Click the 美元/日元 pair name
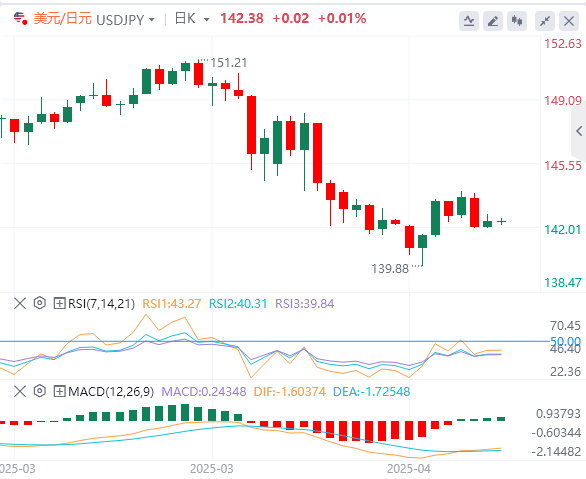This screenshot has width=586, height=479. [x=62, y=18]
